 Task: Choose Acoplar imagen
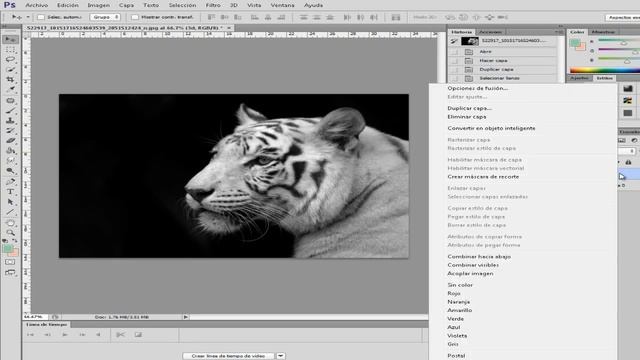(x=470, y=273)
